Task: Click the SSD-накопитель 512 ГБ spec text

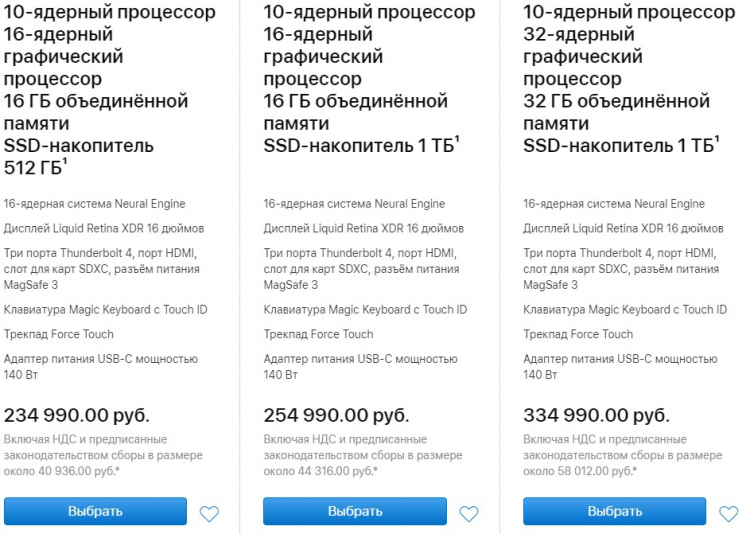Action: click(x=78, y=156)
